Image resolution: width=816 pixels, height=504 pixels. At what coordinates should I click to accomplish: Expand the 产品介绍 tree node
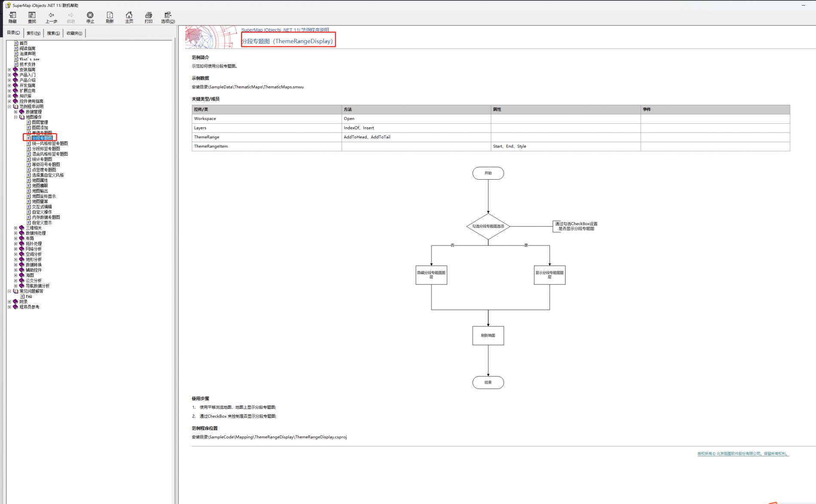pyautogui.click(x=9, y=80)
